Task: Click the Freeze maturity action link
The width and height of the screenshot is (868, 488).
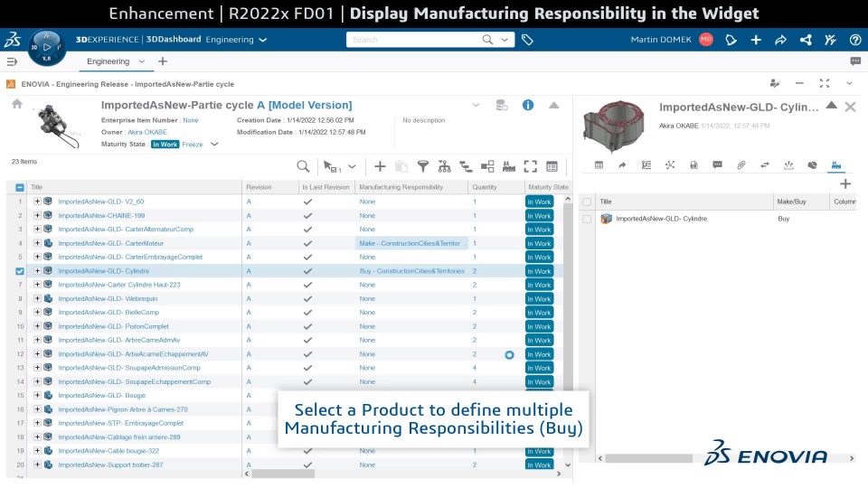Action: tap(192, 145)
